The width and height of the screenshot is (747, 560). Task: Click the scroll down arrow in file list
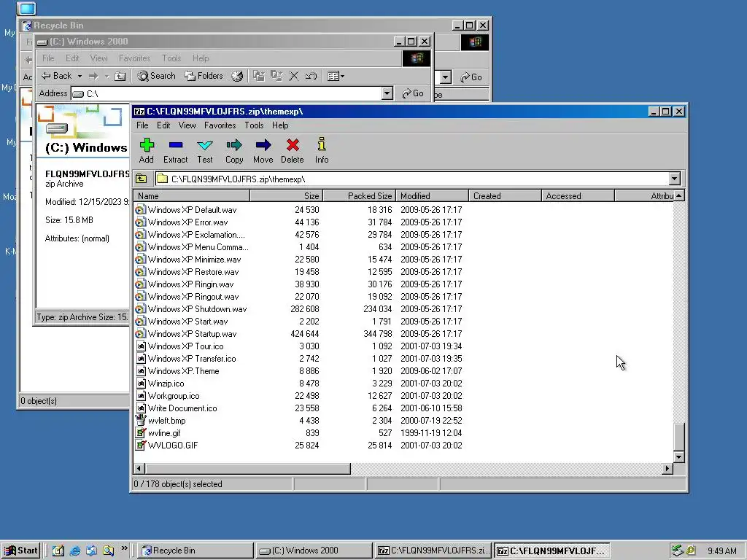679,456
